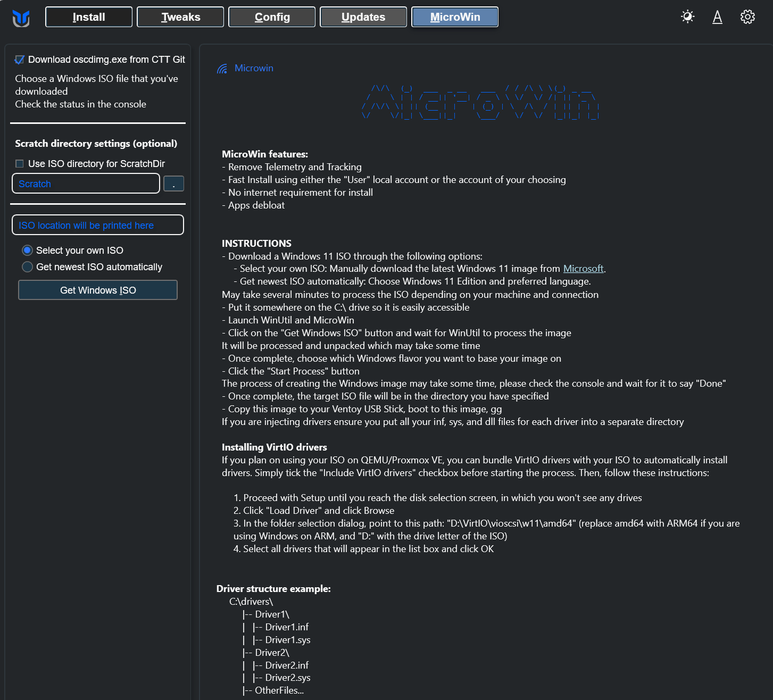The height and width of the screenshot is (700, 773).
Task: Open the settings gear menu
Action: coord(747,17)
